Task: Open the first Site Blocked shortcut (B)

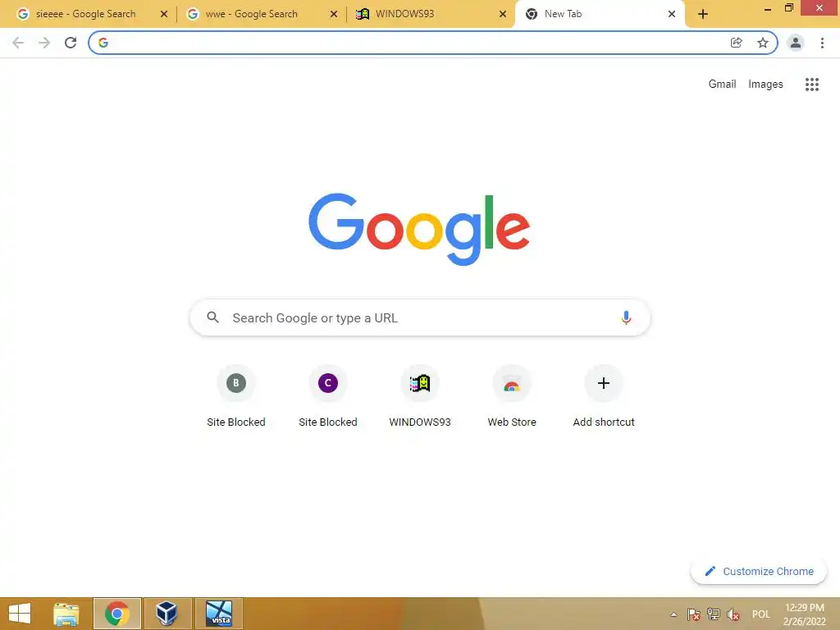Action: (x=236, y=396)
